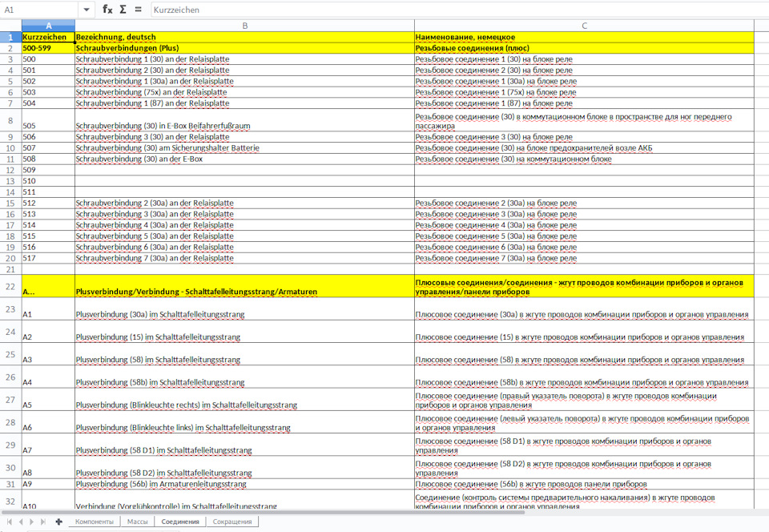Click cell 'A...' in yellow row

click(48, 286)
